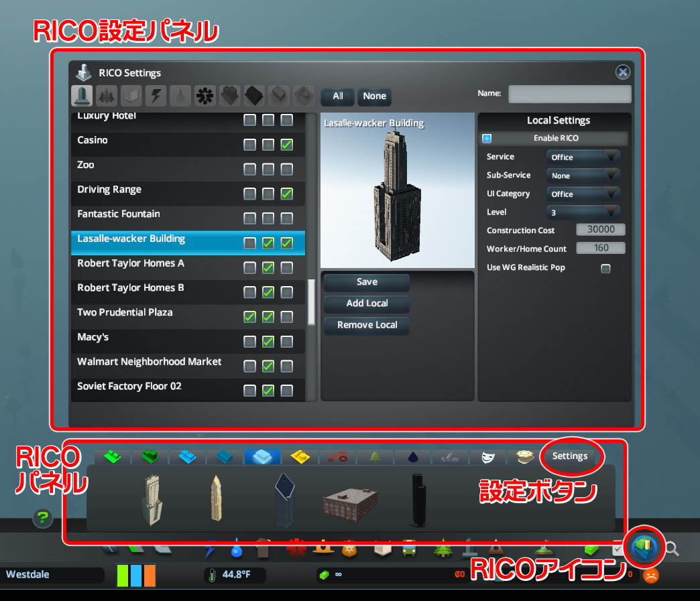The height and width of the screenshot is (601, 700).
Task: Click the bus public transport icon
Action: click(x=410, y=548)
